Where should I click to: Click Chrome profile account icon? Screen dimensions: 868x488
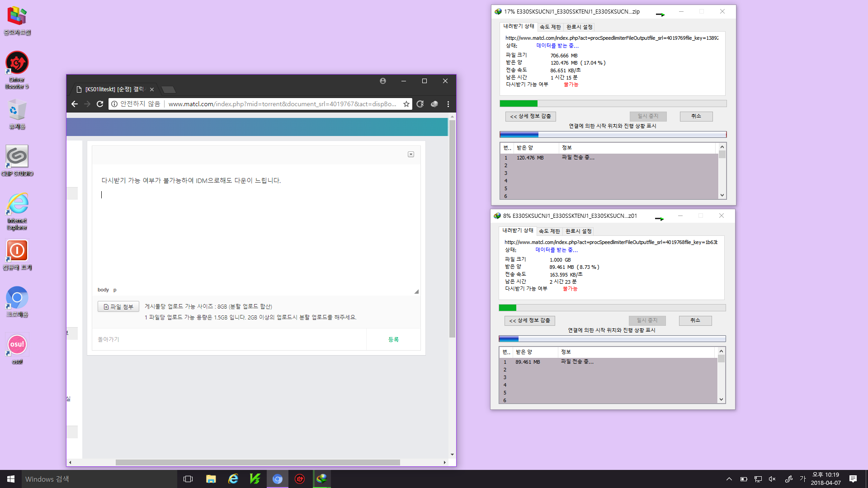pyautogui.click(x=383, y=81)
